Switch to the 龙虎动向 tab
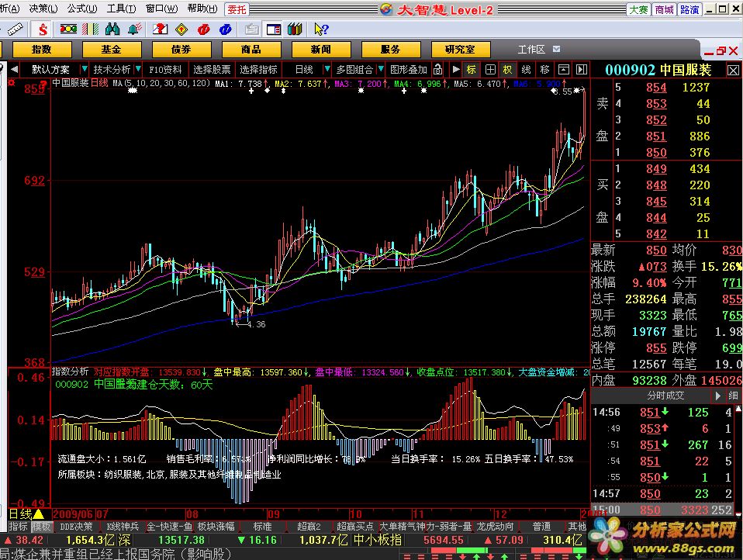Image resolution: width=743 pixels, height=560 pixels. coord(495,527)
